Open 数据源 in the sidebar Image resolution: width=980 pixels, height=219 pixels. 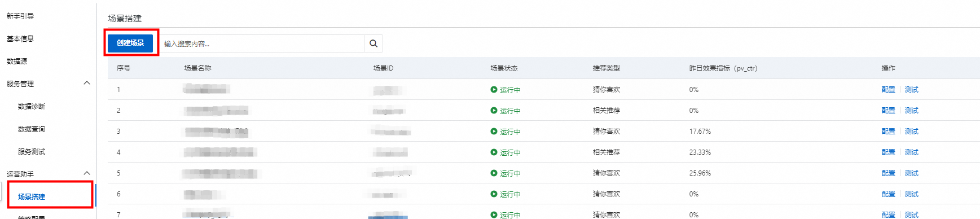click(x=17, y=62)
